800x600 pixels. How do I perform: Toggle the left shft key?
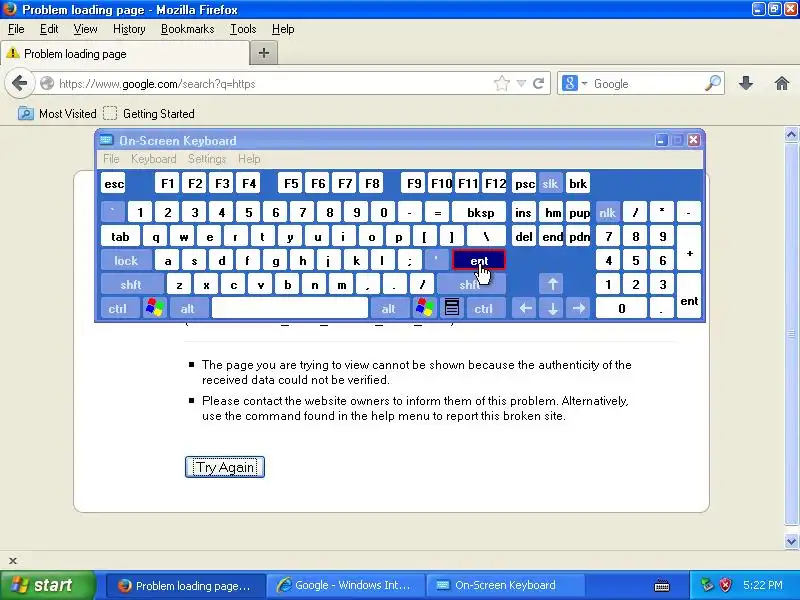(131, 284)
